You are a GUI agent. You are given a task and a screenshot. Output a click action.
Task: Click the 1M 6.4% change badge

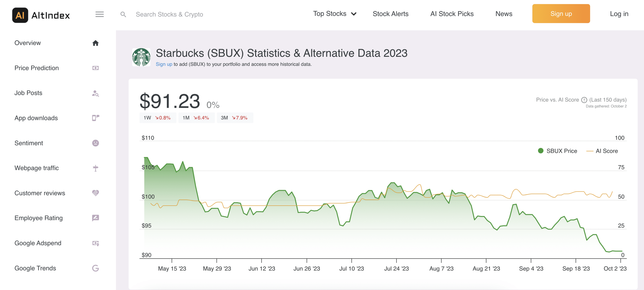(196, 118)
